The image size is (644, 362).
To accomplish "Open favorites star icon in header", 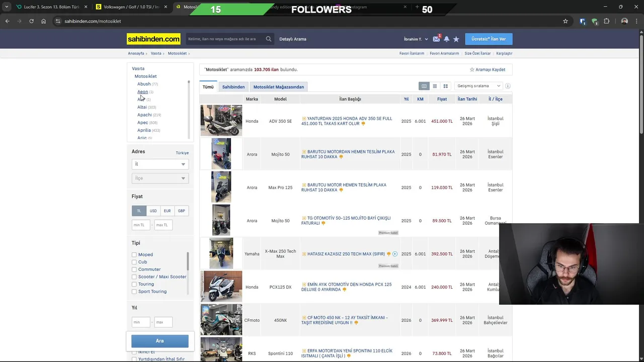I will click(456, 39).
